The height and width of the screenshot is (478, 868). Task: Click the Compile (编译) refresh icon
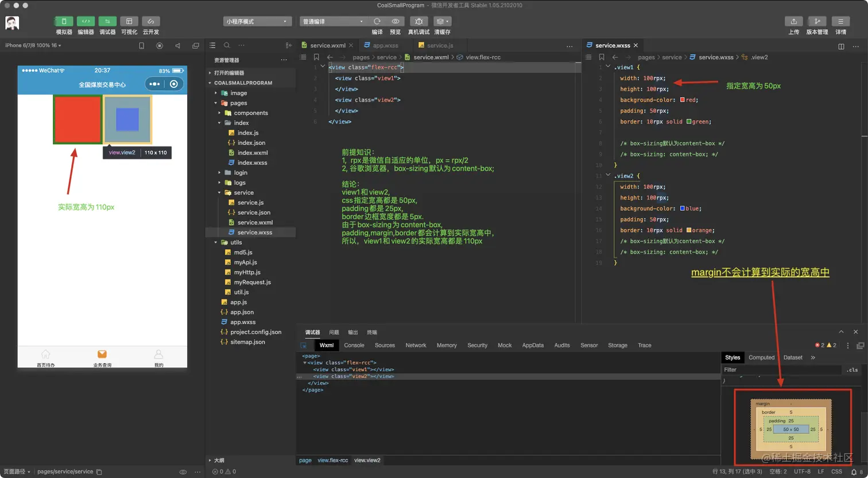[377, 21]
